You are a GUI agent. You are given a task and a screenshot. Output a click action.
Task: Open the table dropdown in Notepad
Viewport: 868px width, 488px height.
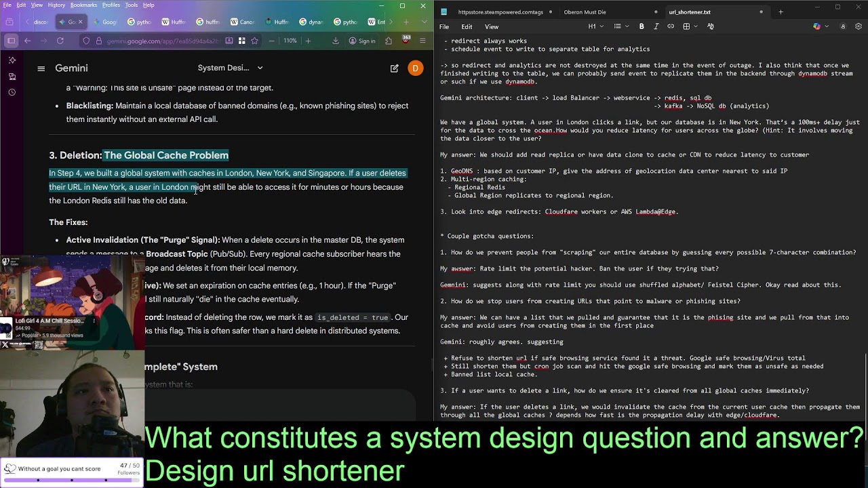pos(690,26)
